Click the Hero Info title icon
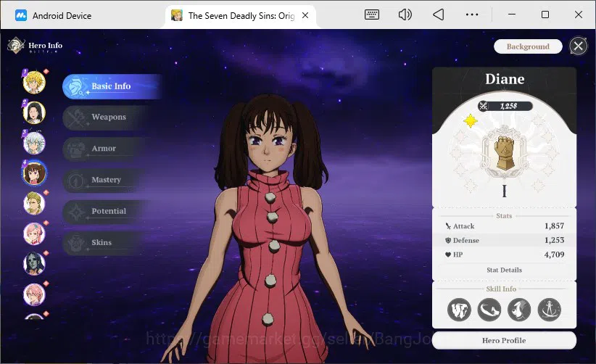The width and height of the screenshot is (596, 364). (15, 46)
